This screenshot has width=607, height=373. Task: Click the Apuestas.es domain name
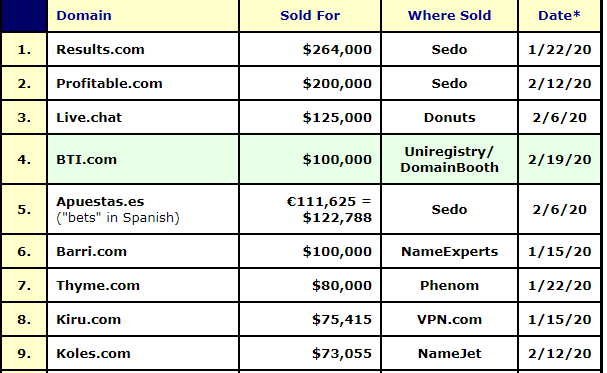pyautogui.click(x=100, y=202)
